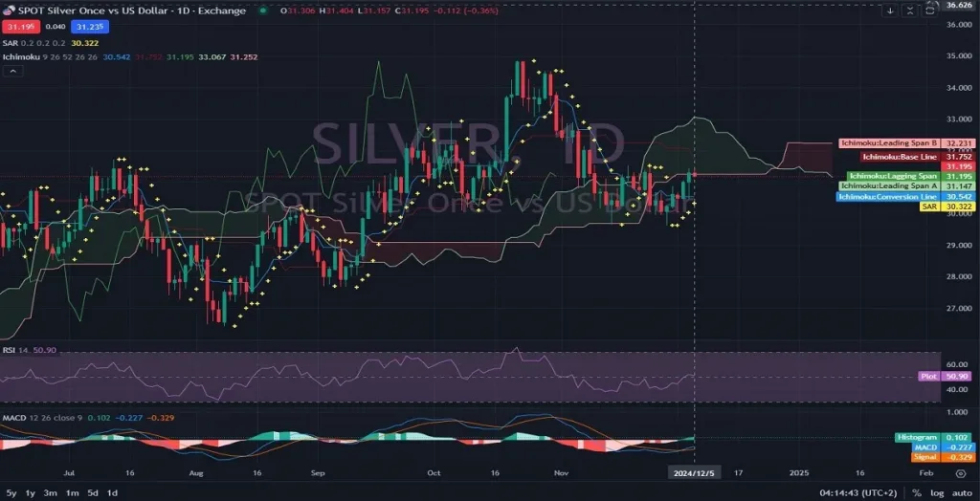The width and height of the screenshot is (980, 501).
Task: Click the RSI 60.00 axis label
Action: 957,364
